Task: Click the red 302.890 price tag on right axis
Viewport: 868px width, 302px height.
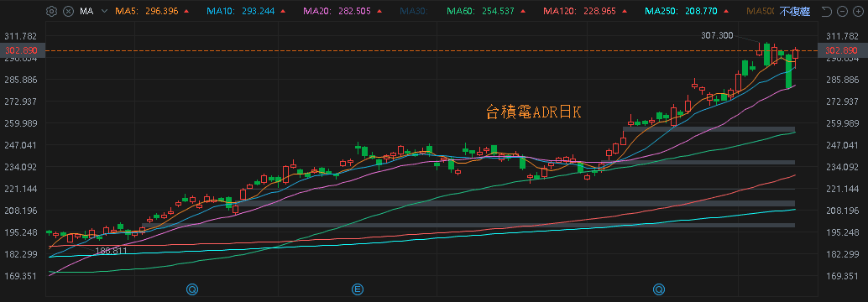Action: point(842,50)
